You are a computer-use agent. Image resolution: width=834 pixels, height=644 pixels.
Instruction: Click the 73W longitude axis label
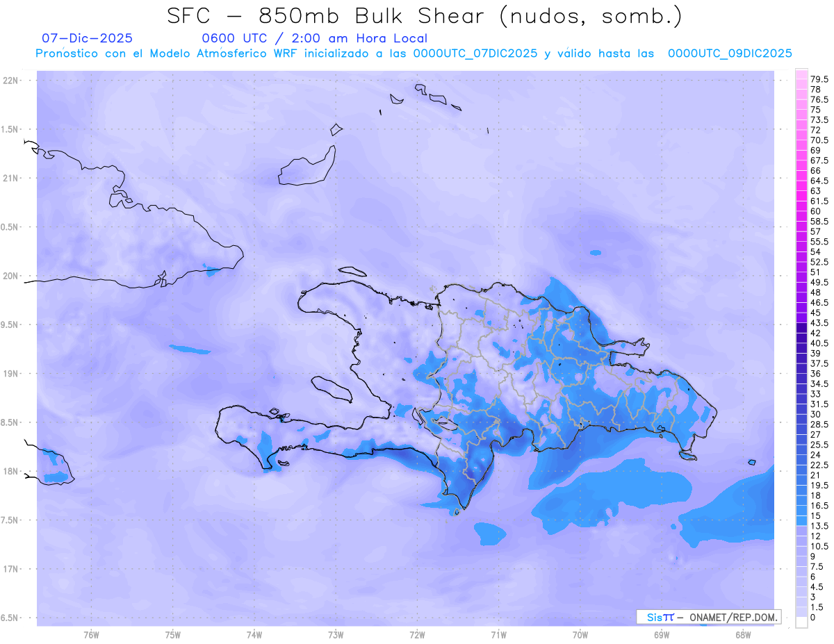(x=336, y=634)
